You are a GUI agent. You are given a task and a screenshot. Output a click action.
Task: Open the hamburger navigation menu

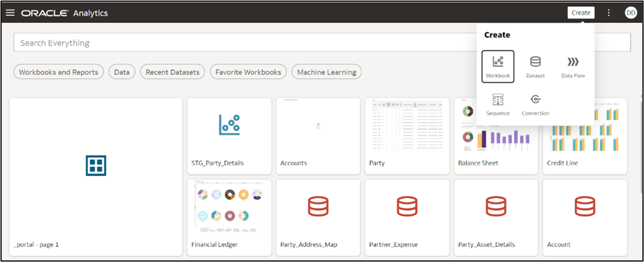tap(10, 13)
